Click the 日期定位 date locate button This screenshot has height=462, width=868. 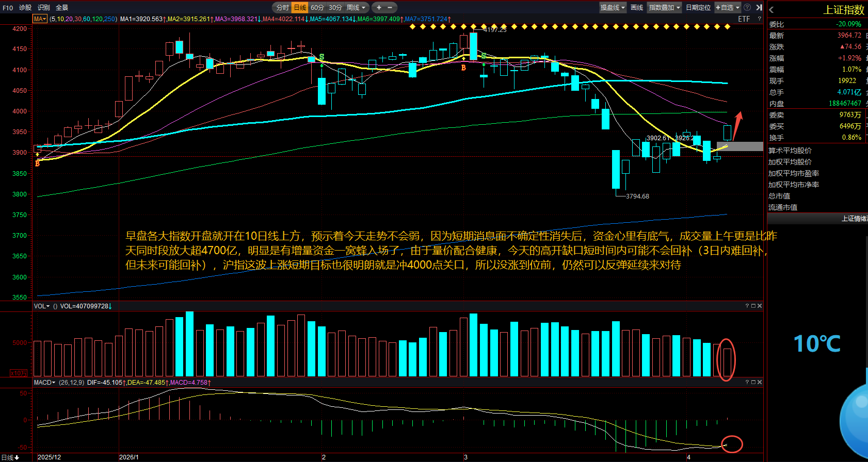[698, 7]
